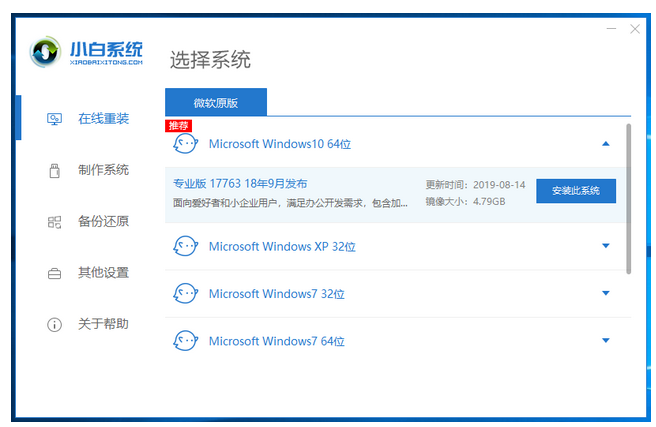Click the 关于帮助 info icon
This screenshot has width=656, height=427.
click(55, 325)
